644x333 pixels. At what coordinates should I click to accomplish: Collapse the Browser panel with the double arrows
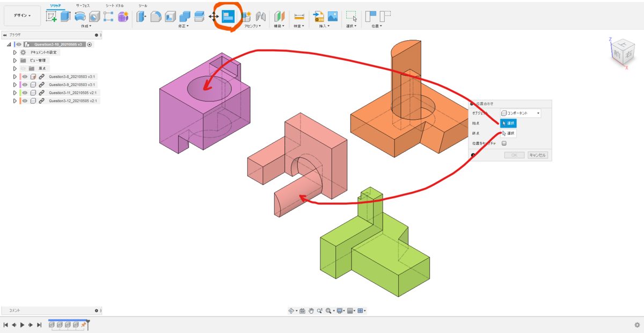pos(4,35)
